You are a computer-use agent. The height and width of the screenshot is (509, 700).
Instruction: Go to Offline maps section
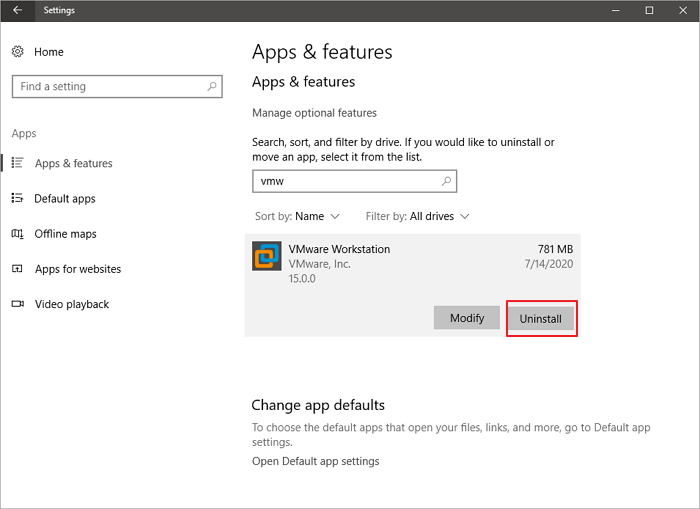point(65,234)
